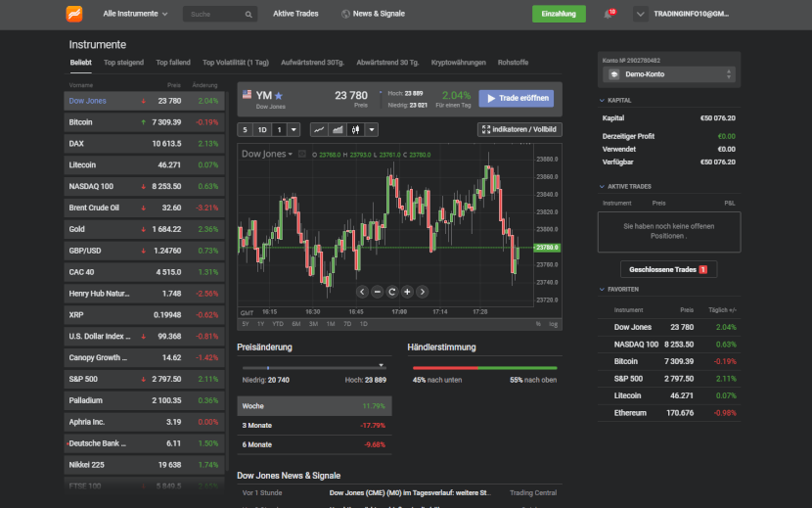The image size is (812, 508).
Task: Click the Demo-Konto account icon
Action: point(614,74)
